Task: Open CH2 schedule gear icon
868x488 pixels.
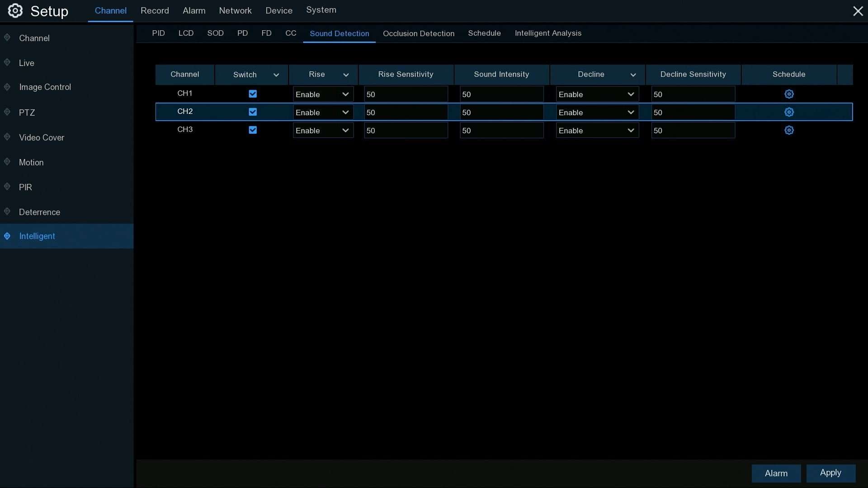Action: click(x=789, y=112)
